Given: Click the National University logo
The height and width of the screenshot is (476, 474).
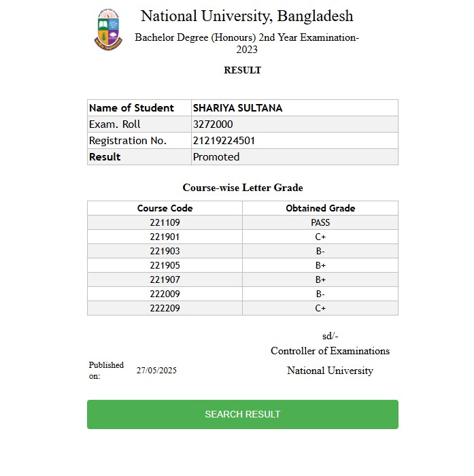Looking at the screenshot, I should click(108, 29).
